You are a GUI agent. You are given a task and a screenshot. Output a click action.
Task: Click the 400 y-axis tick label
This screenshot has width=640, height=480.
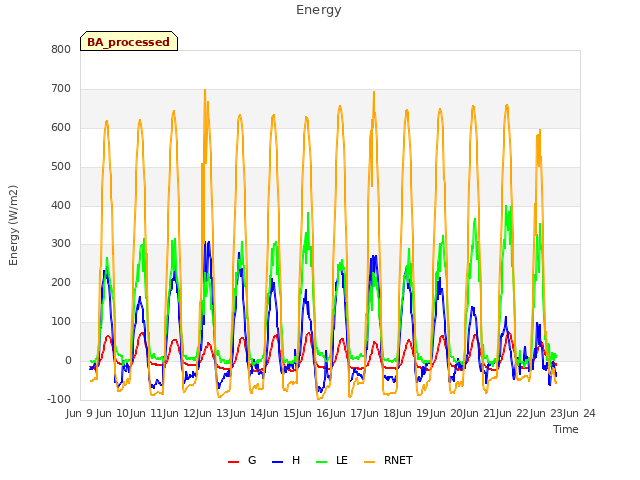point(61,205)
